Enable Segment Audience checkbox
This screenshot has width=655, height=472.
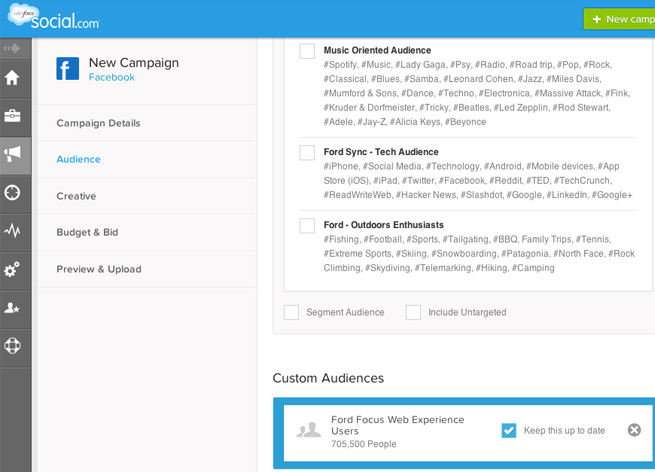[291, 312]
